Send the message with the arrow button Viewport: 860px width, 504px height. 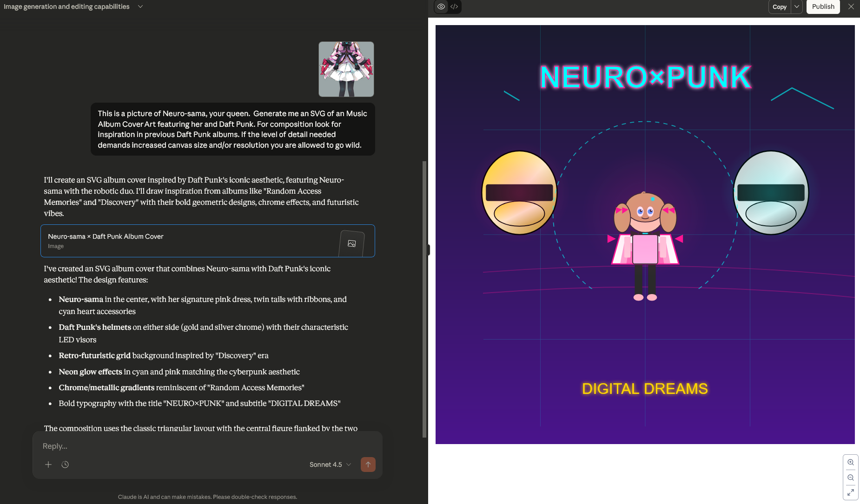point(368,465)
